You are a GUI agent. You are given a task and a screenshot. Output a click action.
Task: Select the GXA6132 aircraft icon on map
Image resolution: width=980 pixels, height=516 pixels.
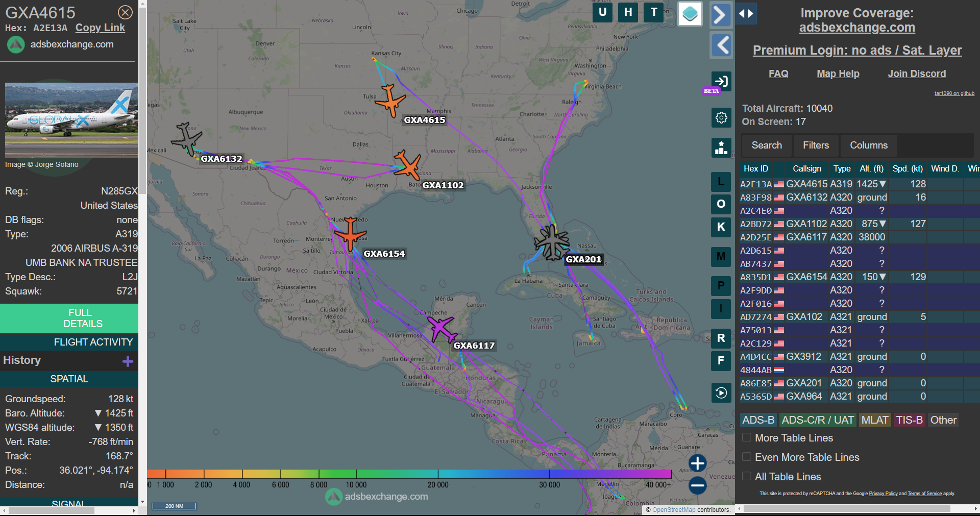[187, 139]
